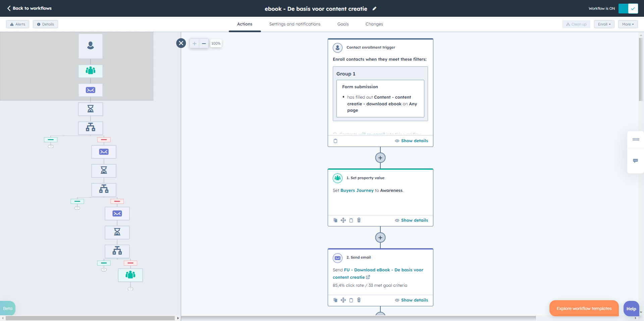The image size is (644, 321).
Task: Click the Group 1 filter box
Action: 380,94
